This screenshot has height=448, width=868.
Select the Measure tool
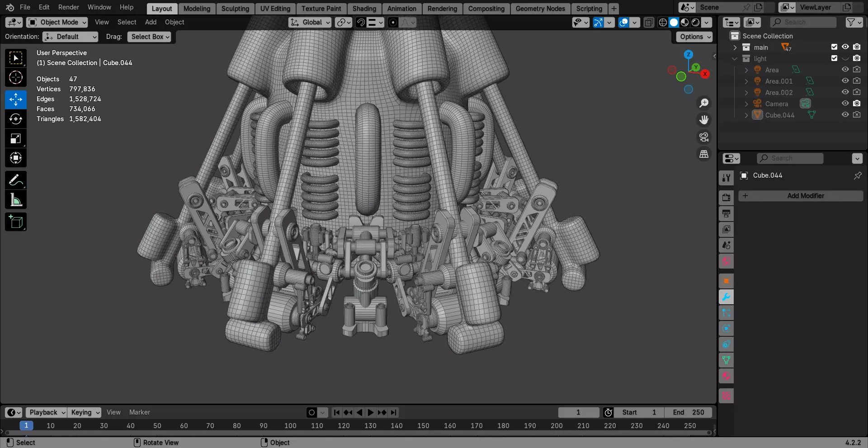click(16, 199)
